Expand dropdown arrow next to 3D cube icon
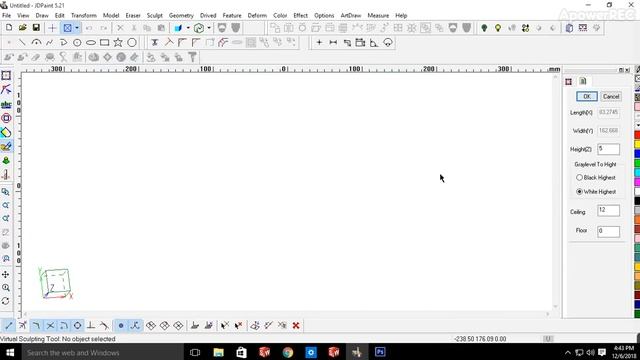 (188, 28)
